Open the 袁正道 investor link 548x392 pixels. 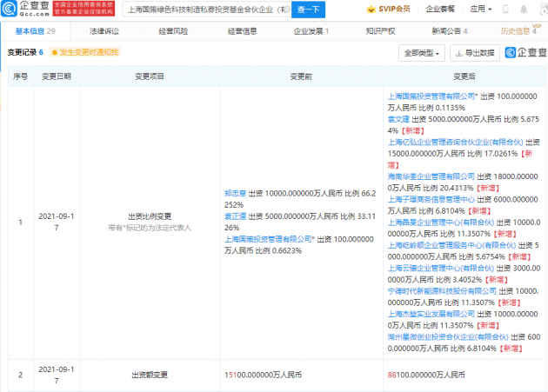pyautogui.click(x=235, y=216)
